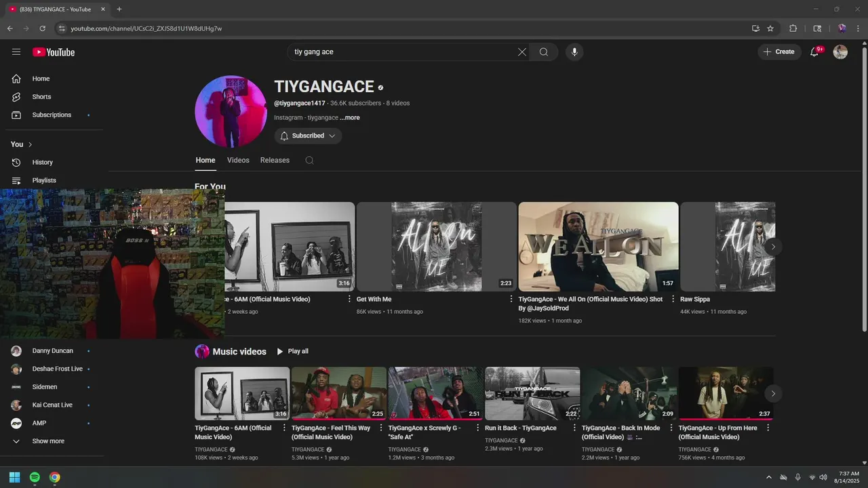Open options for Get With Me video

(x=511, y=299)
